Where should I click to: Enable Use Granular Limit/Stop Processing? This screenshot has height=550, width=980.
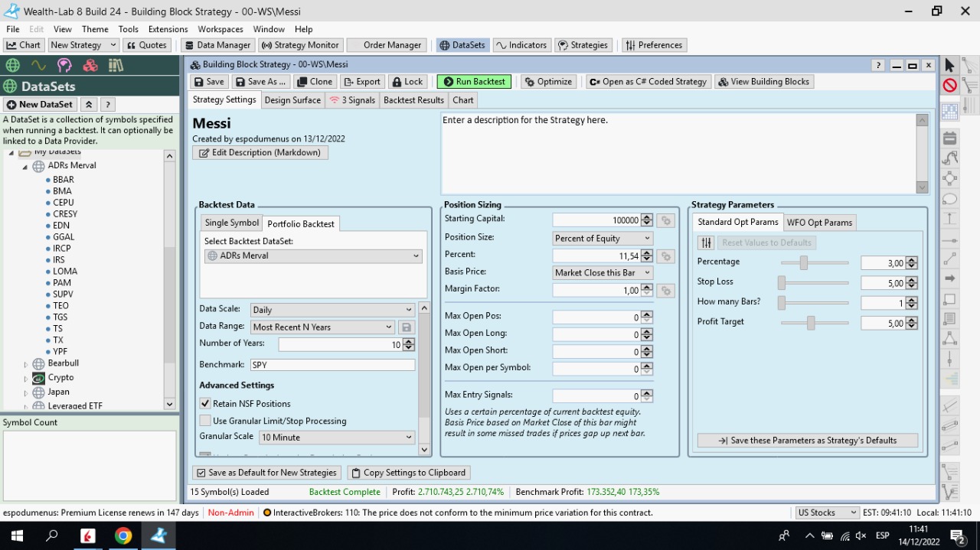[205, 421]
